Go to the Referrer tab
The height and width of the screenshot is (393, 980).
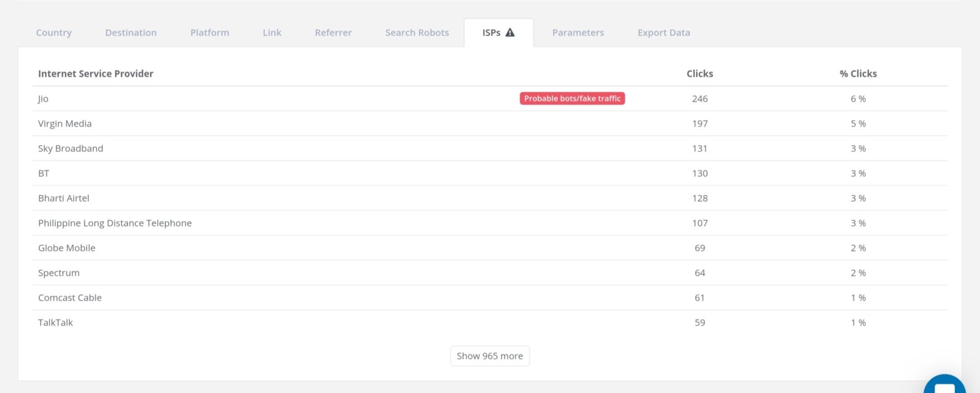[333, 33]
